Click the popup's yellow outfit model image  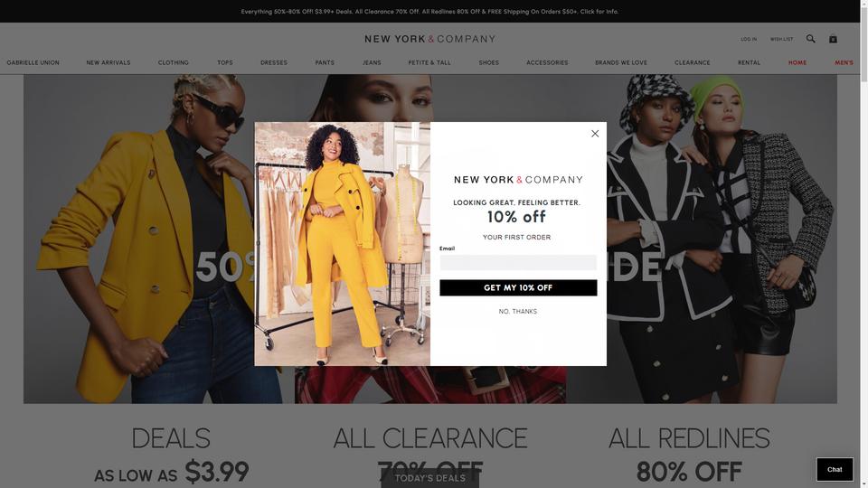pyautogui.click(x=342, y=243)
